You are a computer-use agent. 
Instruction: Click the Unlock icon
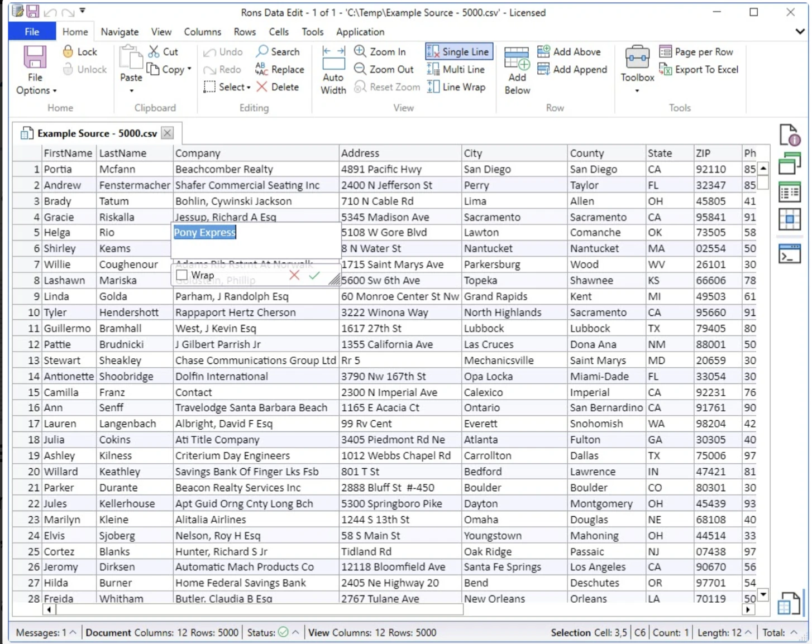tap(68, 69)
